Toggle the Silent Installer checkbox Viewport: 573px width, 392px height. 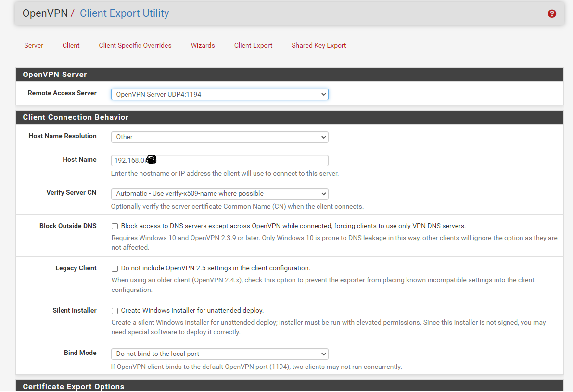(x=115, y=311)
